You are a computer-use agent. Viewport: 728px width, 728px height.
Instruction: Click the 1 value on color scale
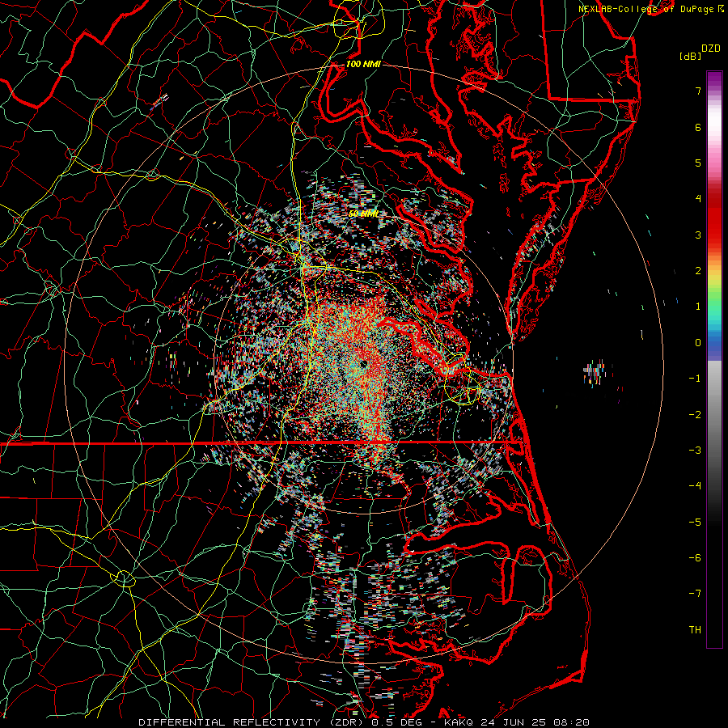point(698,307)
